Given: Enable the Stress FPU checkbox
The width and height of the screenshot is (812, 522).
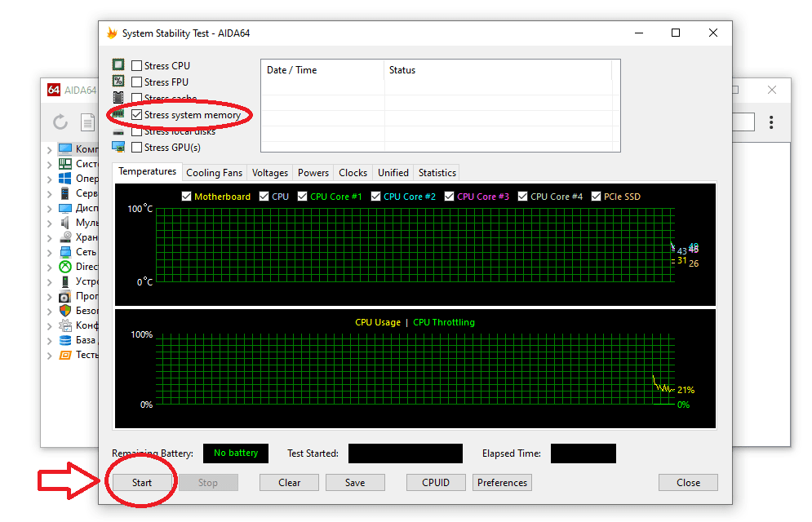Looking at the screenshot, I should click(137, 82).
